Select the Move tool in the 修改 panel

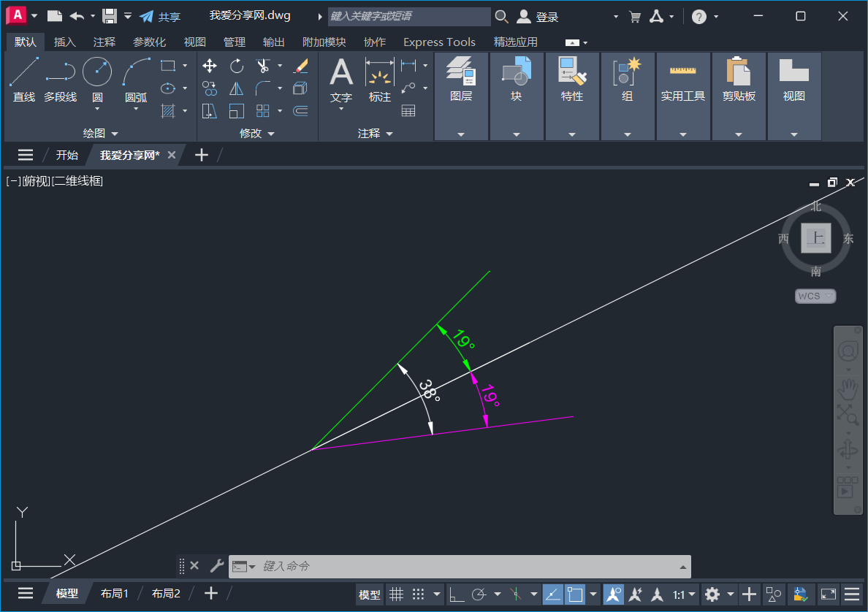pos(209,65)
